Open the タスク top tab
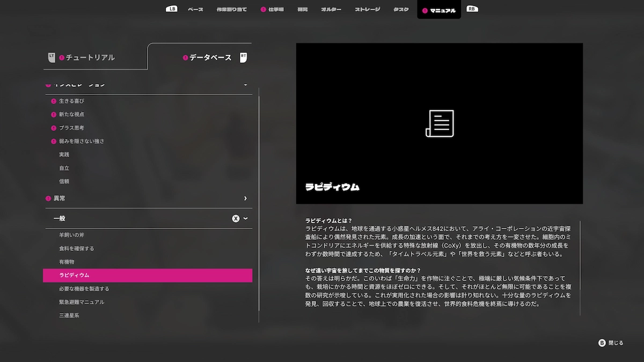Screen dimensions: 644x362 (x=401, y=10)
